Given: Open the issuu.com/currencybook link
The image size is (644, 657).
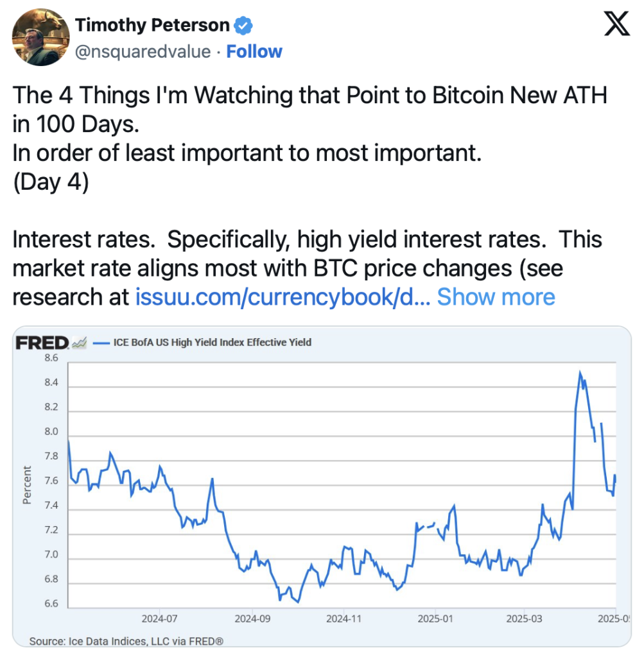Looking at the screenshot, I should [283, 297].
